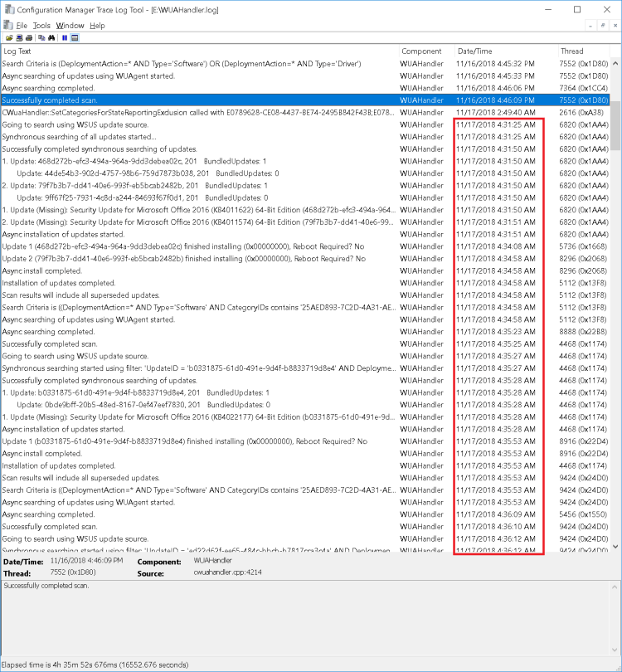The image size is (622, 672).
Task: Sort by the Log Text column header
Action: pyautogui.click(x=199, y=51)
